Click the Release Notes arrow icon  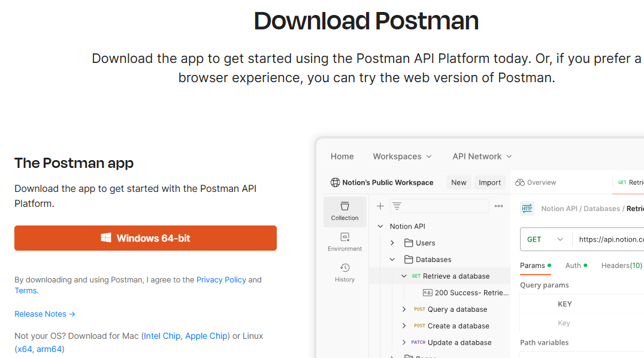[x=72, y=314]
